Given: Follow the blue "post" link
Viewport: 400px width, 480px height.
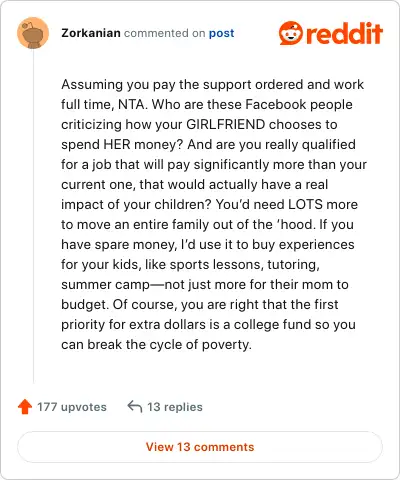Looking at the screenshot, I should [221, 33].
